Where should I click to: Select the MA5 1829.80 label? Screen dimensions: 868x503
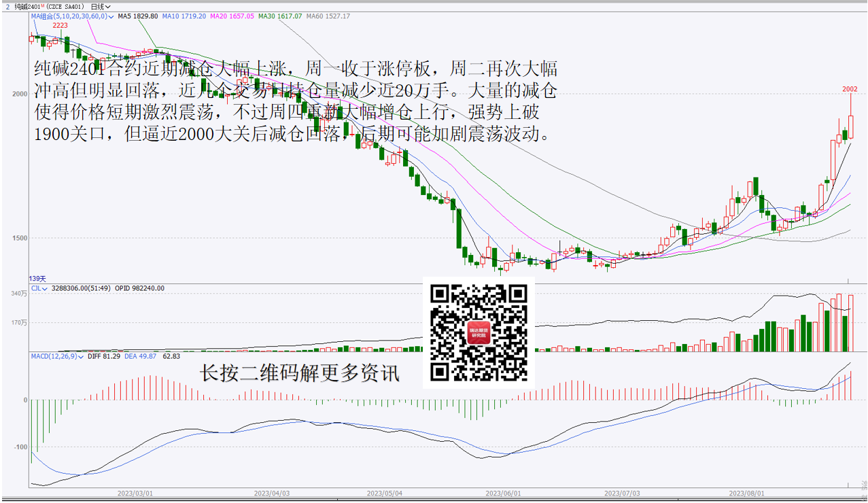pos(138,16)
